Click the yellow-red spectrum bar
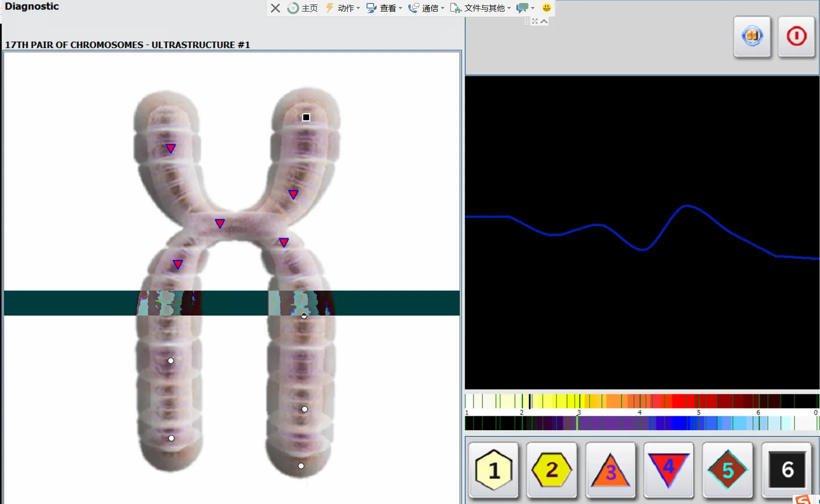Viewport: 820px width, 504px height. [642, 401]
